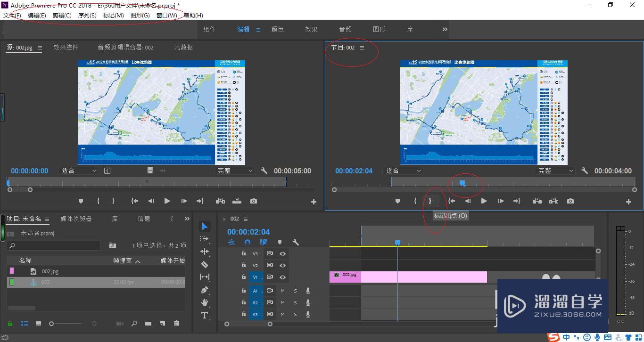The width and height of the screenshot is (644, 342).
Task: Solo track A2
Action: (x=296, y=302)
